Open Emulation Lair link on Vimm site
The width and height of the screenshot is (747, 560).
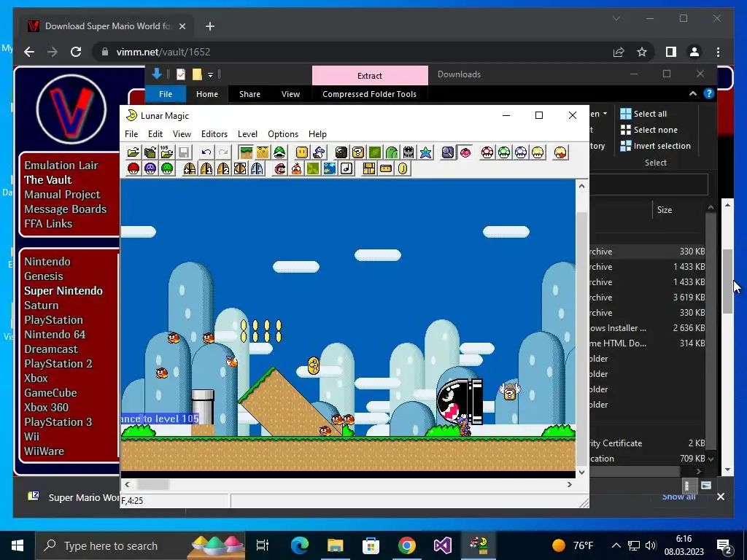pyautogui.click(x=61, y=166)
